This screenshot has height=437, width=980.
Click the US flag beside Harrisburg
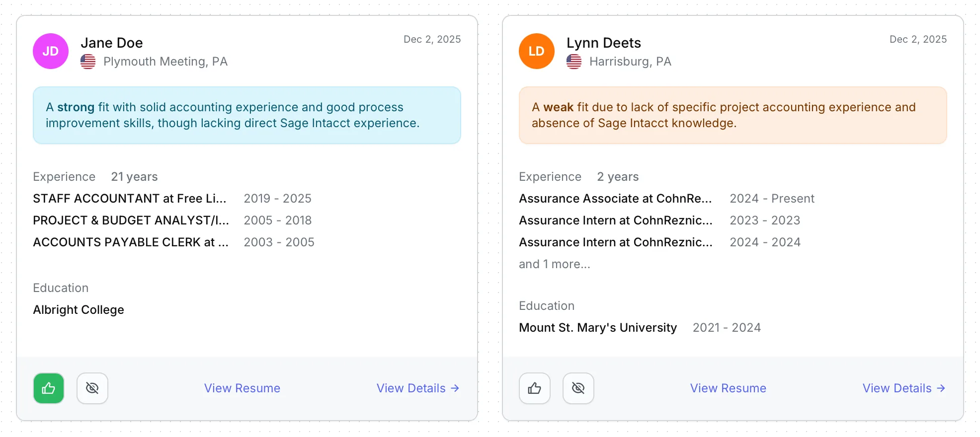tap(574, 62)
